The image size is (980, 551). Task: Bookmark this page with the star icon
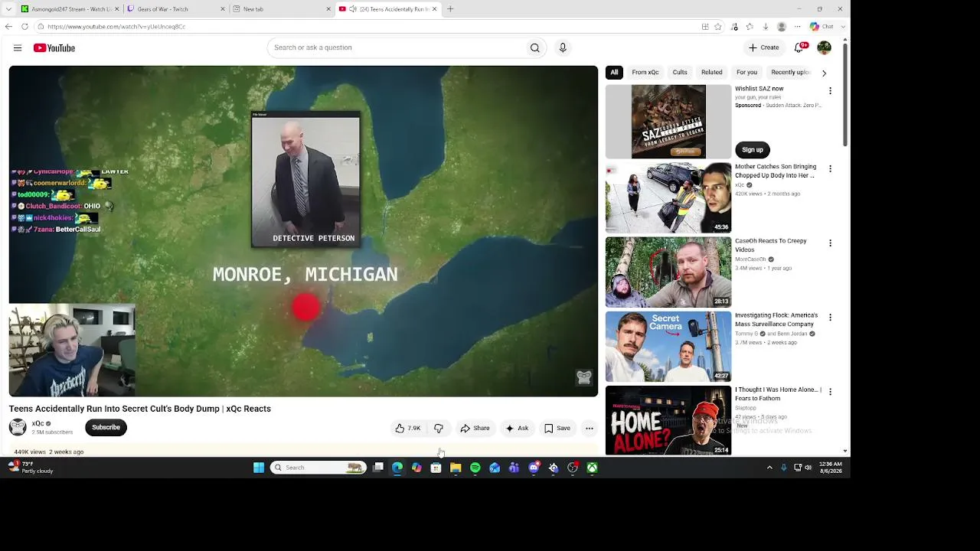pyautogui.click(x=717, y=27)
